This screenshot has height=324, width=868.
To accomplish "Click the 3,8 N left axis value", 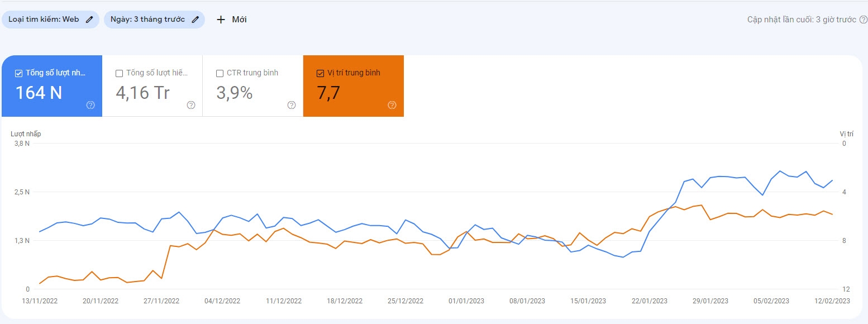I will point(23,144).
